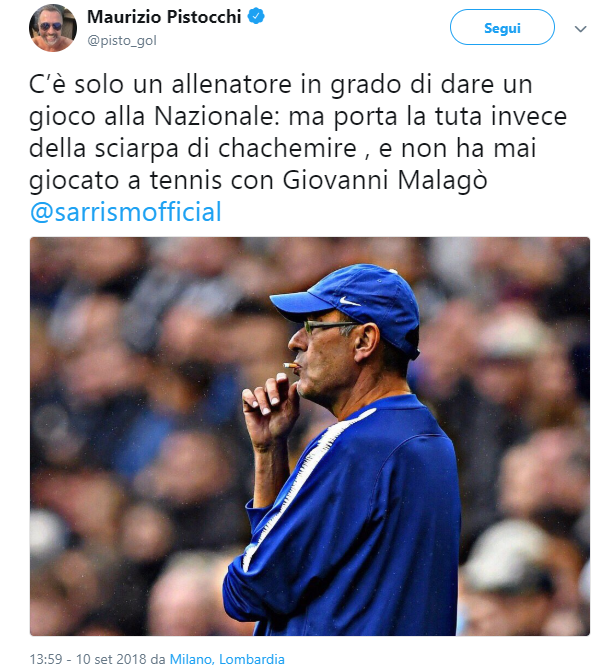Open the tweet options chevron menu

tap(581, 29)
